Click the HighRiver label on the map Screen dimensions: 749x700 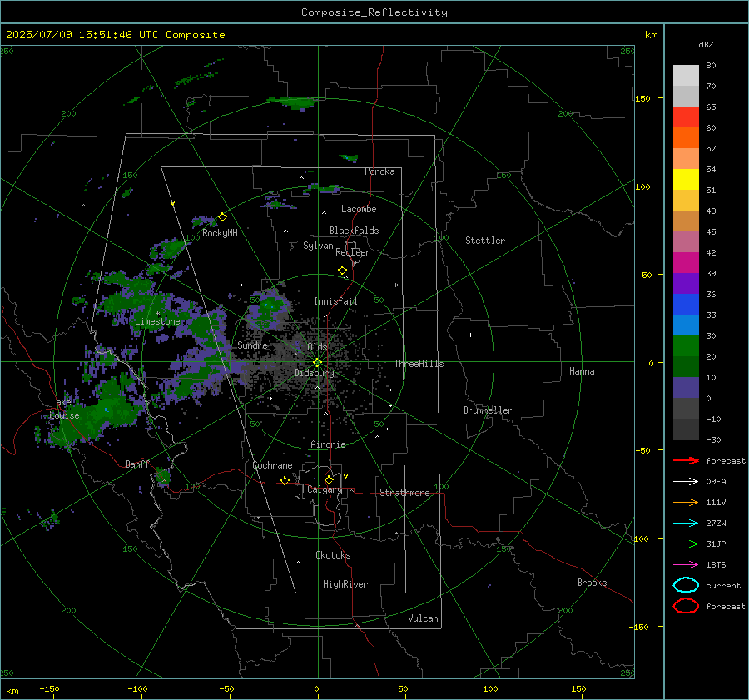click(345, 584)
